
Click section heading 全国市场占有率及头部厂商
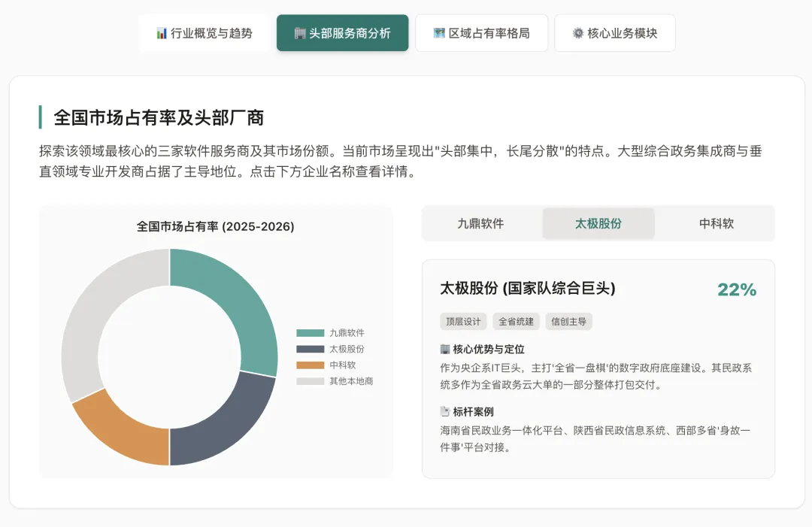(159, 117)
